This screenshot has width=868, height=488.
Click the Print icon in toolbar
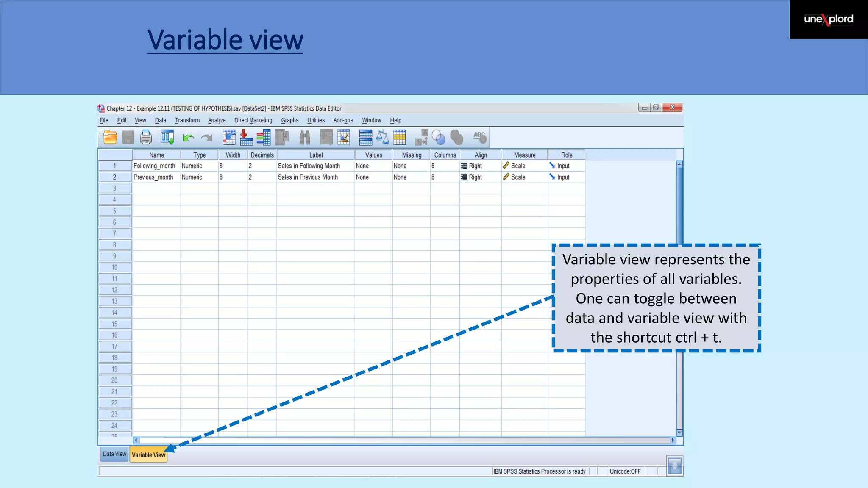click(146, 137)
